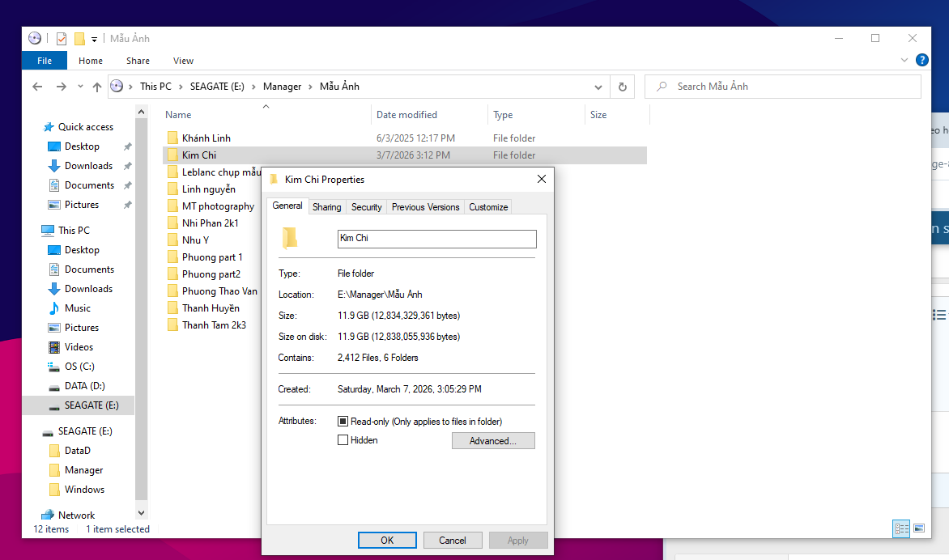Open pinned Downloads under Quick access
This screenshot has width=949, height=560.
point(88,166)
